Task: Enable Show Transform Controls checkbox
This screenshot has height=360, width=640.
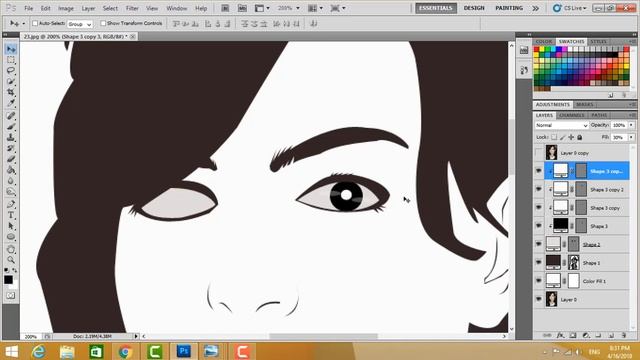Action: [x=103, y=23]
